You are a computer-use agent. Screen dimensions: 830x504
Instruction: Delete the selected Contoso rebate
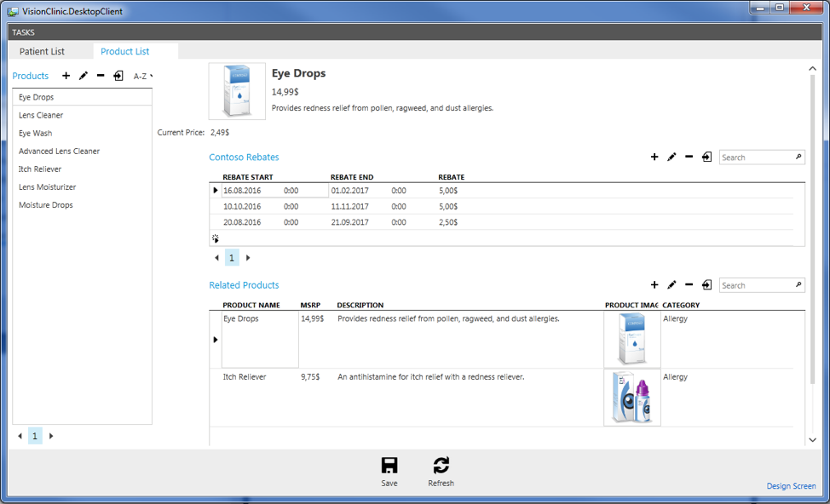689,157
